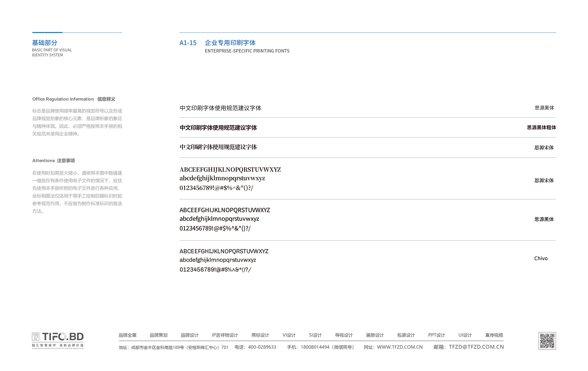The image size is (588, 371).
Task: Click the section code A1-15
Action: 188,43
